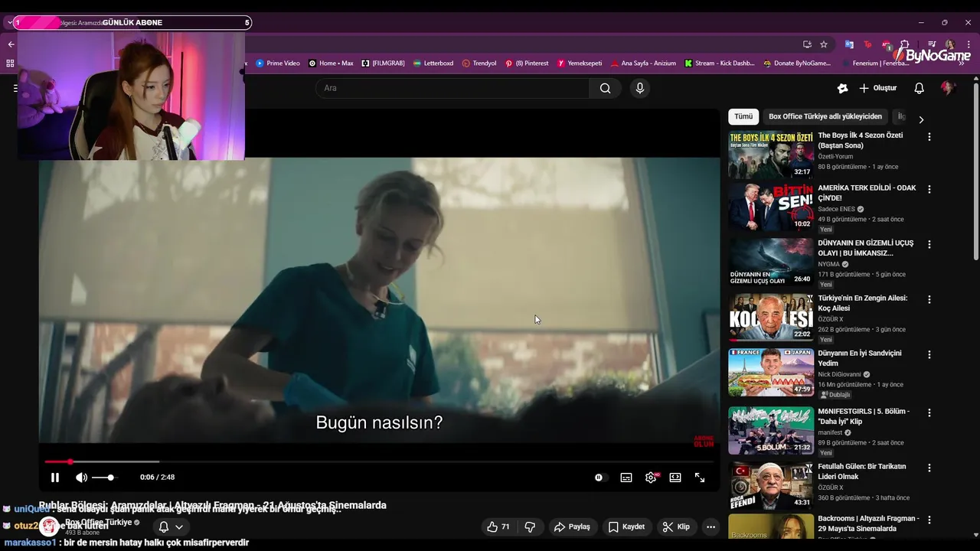Screen dimensions: 980x551
Task: Show more filter chips with arrow
Action: tap(921, 119)
